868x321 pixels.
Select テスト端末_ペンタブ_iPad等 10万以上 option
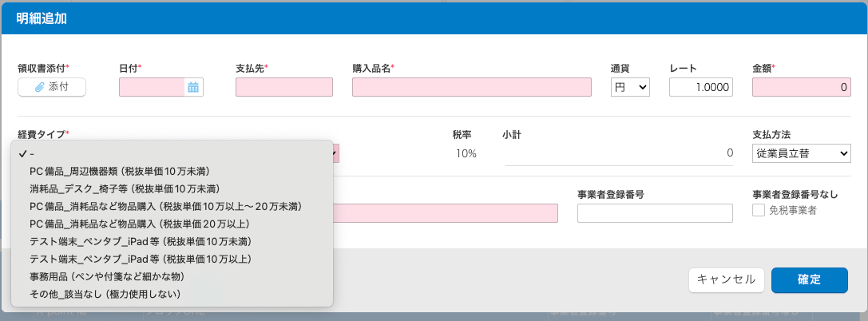[x=141, y=259]
